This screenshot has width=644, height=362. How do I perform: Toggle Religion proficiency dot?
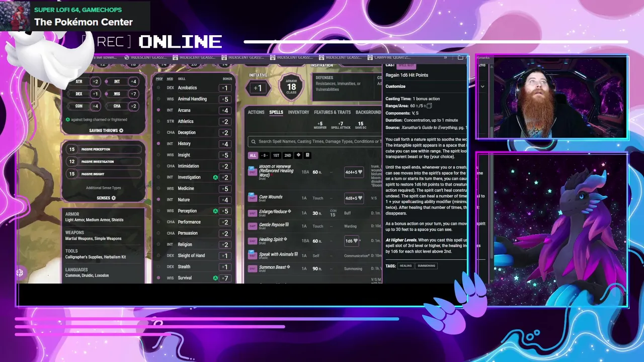[x=158, y=244]
